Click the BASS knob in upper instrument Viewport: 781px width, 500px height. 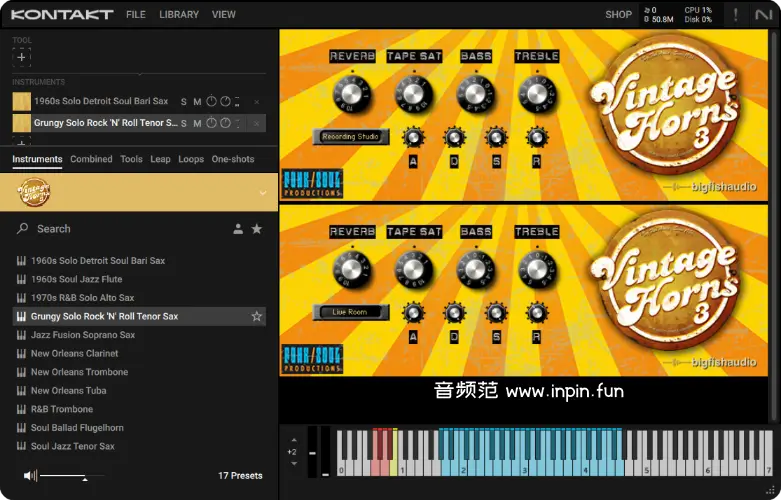pos(475,94)
